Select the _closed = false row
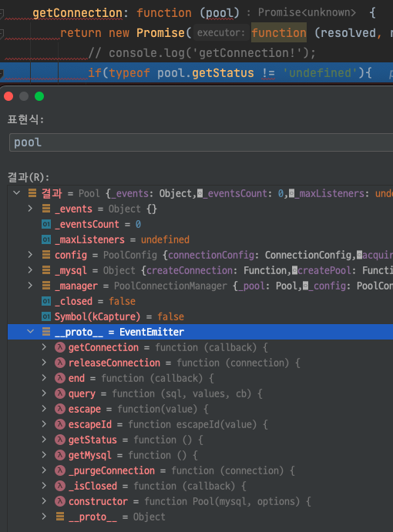393x532 pixels. tap(200, 301)
